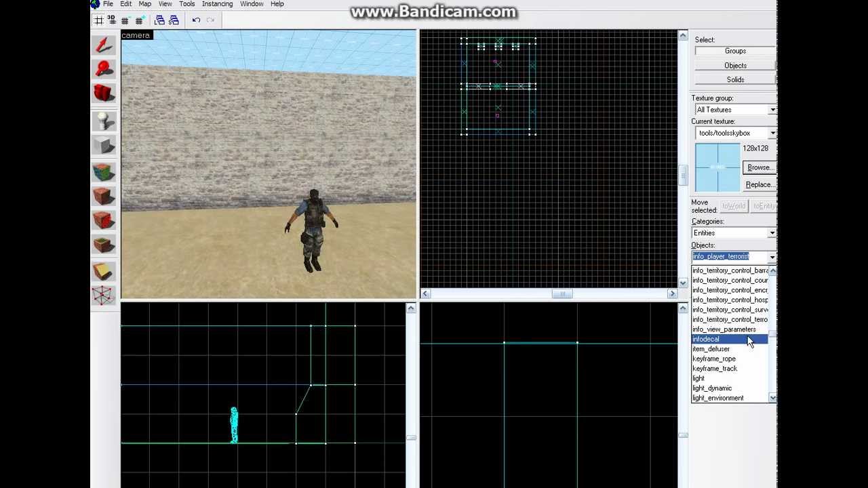
Task: Select keyframe_track in the list
Action: pos(730,369)
